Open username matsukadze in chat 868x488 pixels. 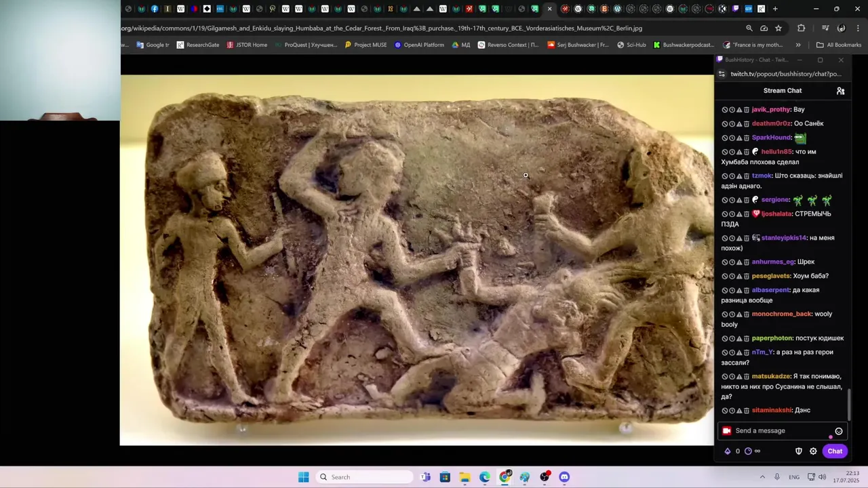pos(771,377)
